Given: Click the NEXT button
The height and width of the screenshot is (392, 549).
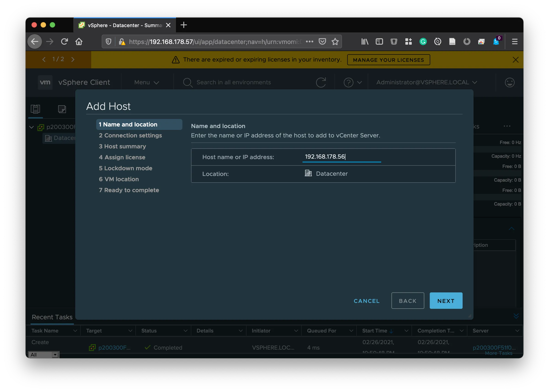Looking at the screenshot, I should 446,301.
